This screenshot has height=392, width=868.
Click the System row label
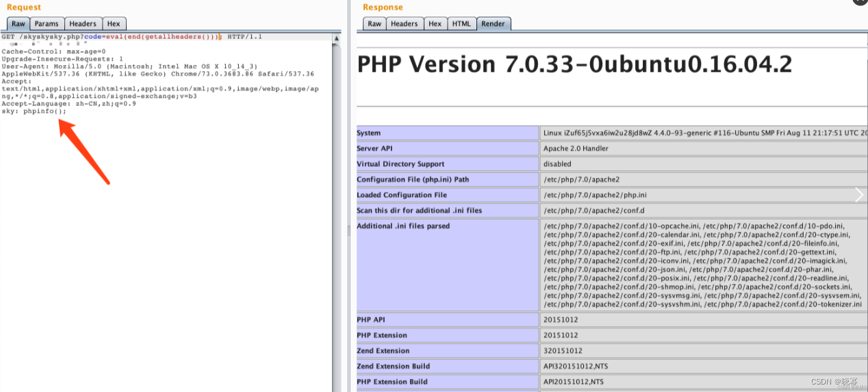click(369, 133)
